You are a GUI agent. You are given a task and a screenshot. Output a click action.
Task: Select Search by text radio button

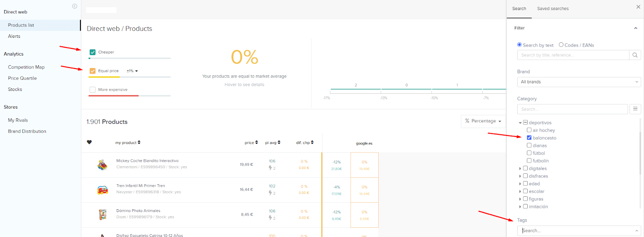pos(519,45)
